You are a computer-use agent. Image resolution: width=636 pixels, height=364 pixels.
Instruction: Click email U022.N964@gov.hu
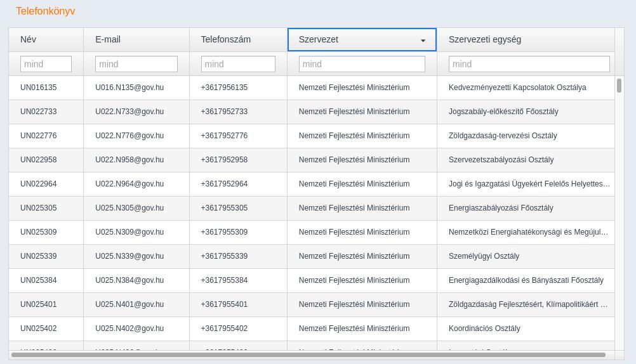pyautogui.click(x=129, y=184)
